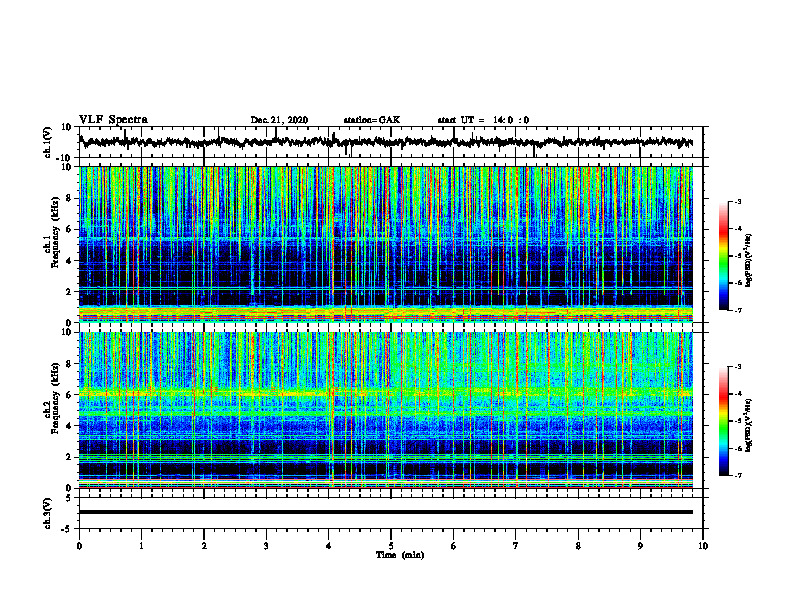The height and width of the screenshot is (612, 792).
Task: Click the ch.2 spectrogram panel
Action: (x=386, y=410)
